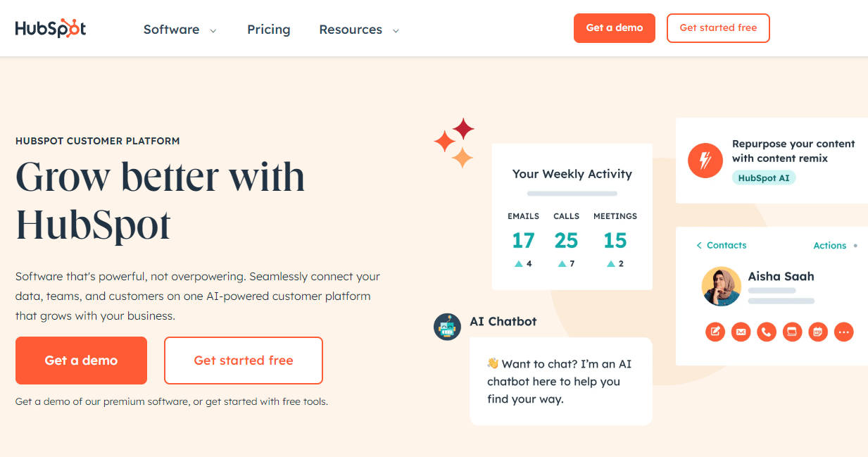
Task: Click the orange Get a demo button
Action: tap(80, 360)
